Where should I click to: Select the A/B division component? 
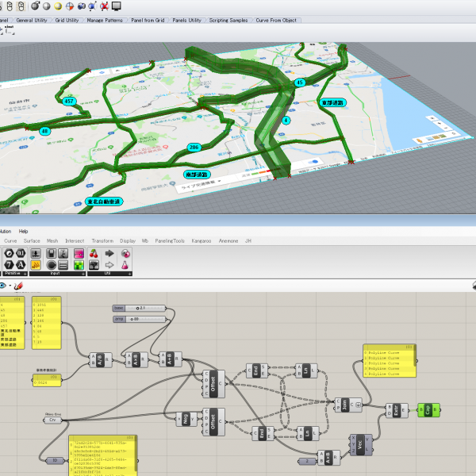click(x=101, y=360)
